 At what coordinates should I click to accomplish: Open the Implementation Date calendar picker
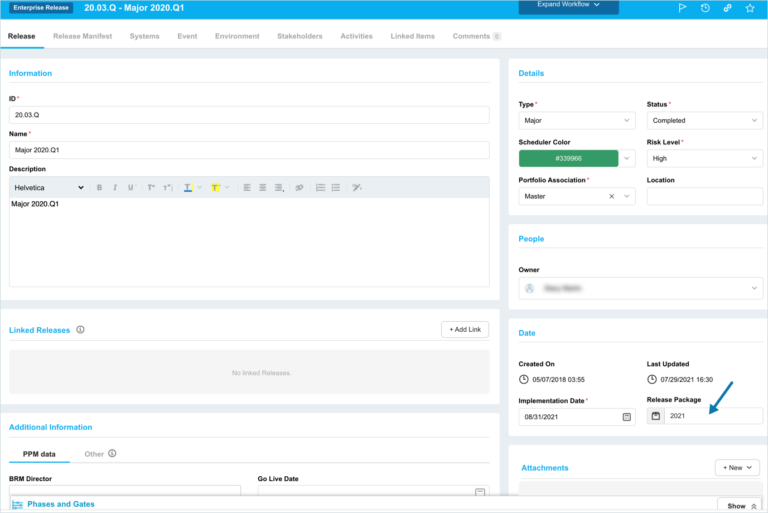pos(627,416)
